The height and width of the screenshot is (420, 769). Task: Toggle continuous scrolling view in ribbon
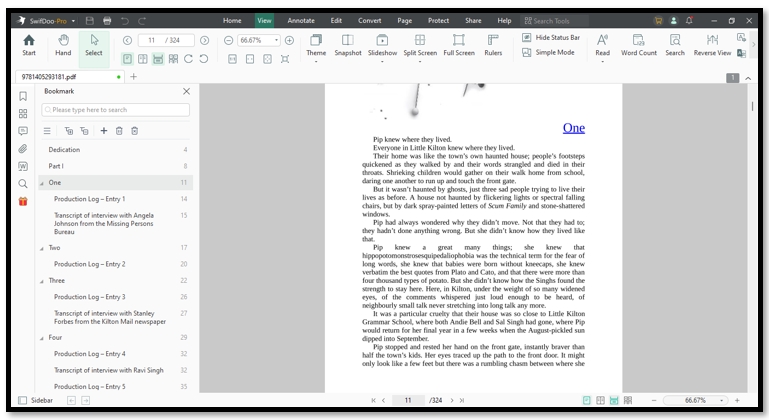(158, 59)
